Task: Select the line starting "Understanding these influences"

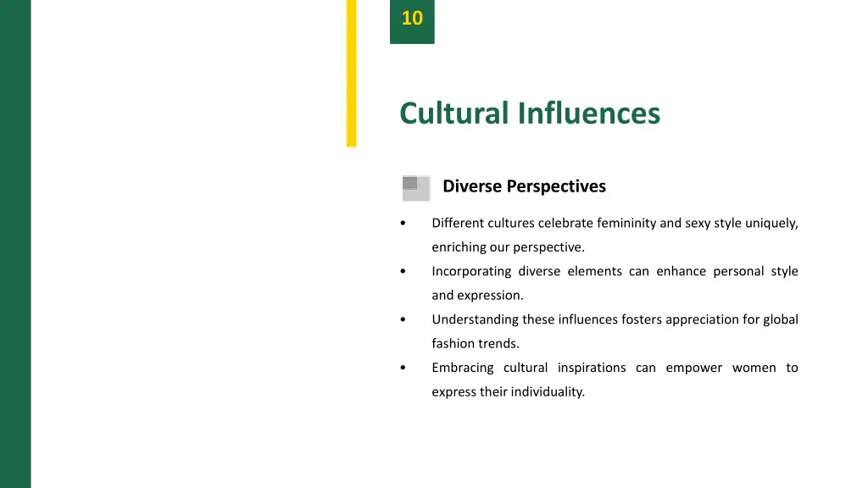Action: coord(615,320)
